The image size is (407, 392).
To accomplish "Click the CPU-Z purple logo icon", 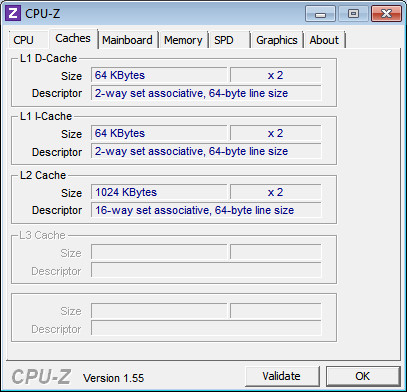I will tap(13, 14).
